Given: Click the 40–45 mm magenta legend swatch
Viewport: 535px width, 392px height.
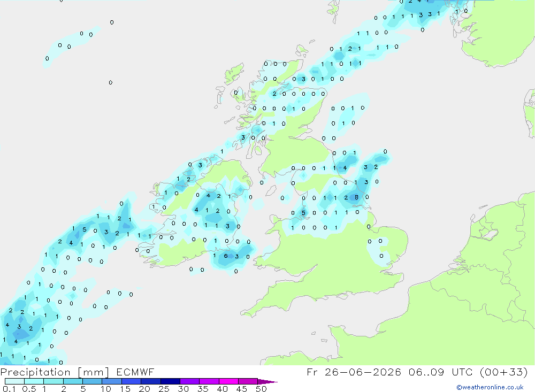Looking at the screenshot, I should pos(228,381).
